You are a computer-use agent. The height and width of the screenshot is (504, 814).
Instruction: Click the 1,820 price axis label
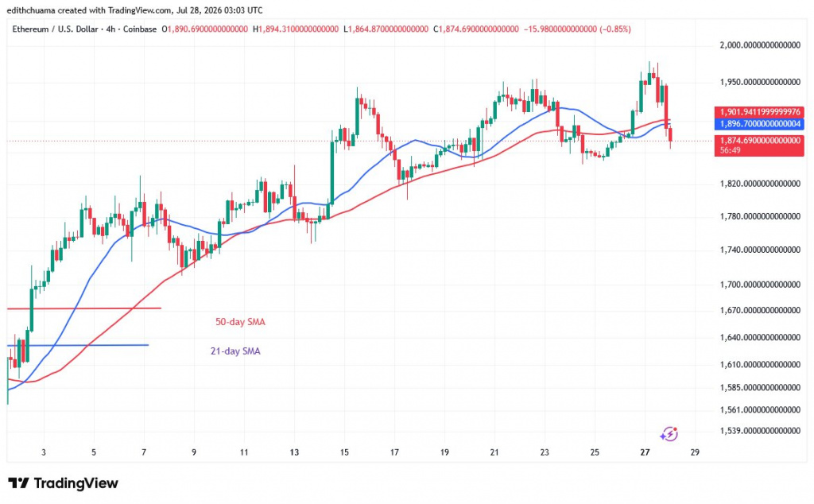[760, 184]
